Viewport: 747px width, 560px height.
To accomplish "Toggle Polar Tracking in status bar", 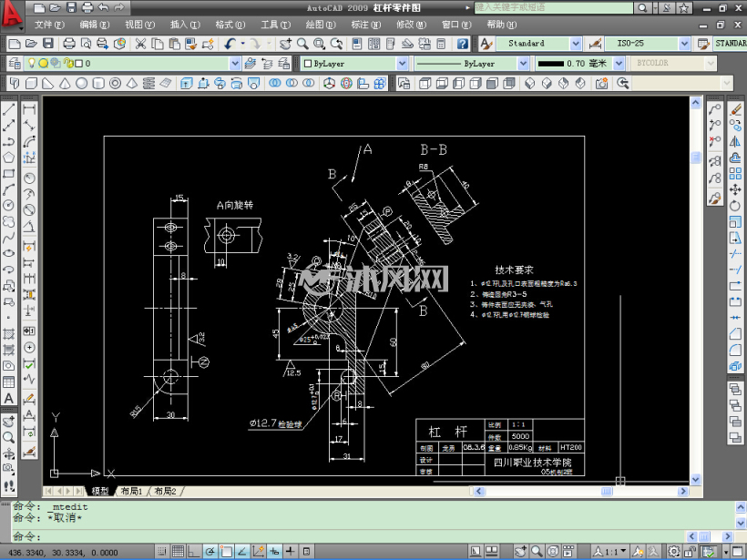I will [x=210, y=552].
